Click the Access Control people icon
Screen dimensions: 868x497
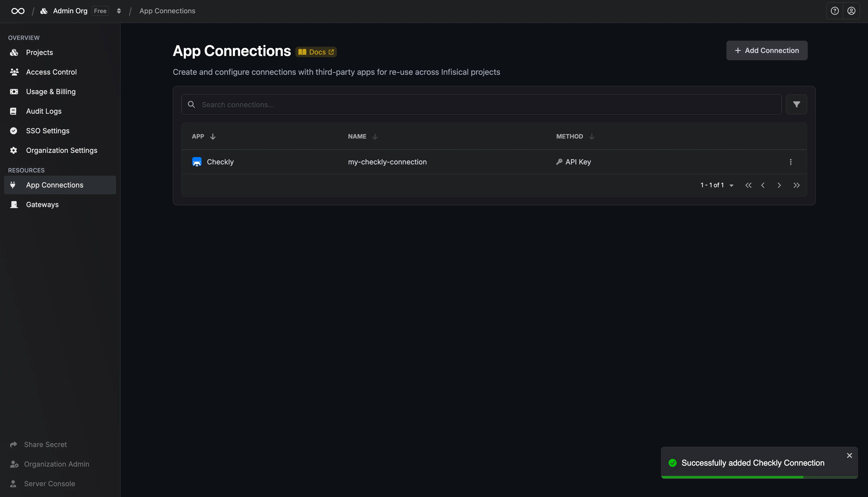14,72
